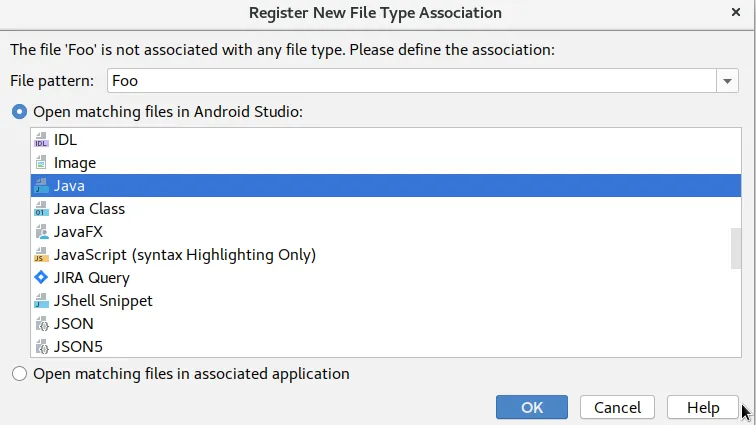Image resolution: width=756 pixels, height=425 pixels.
Task: Click the JSON5 file type icon
Action: (x=41, y=346)
